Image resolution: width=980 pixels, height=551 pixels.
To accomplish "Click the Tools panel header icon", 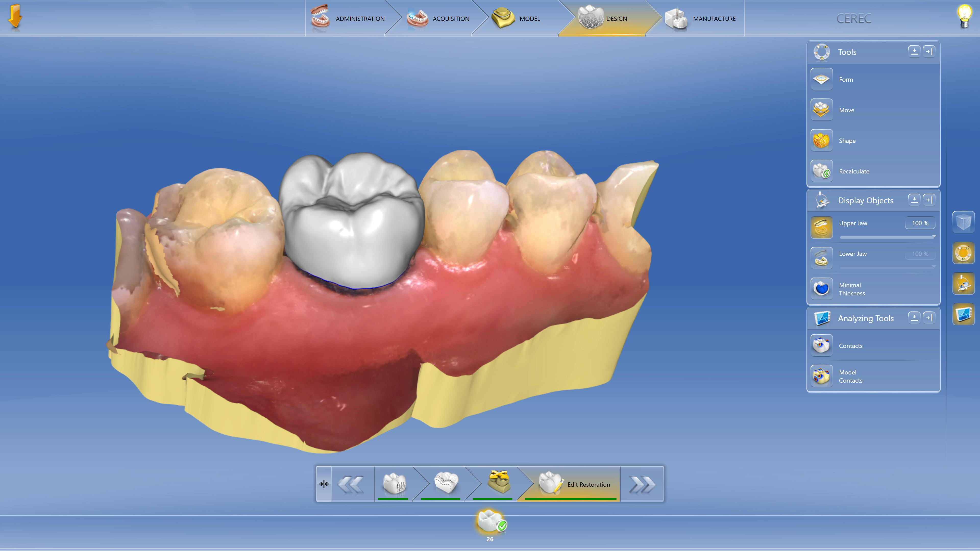I will (821, 52).
